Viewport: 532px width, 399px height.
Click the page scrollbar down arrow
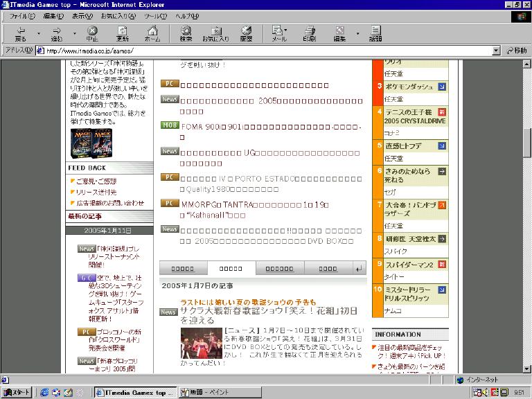tap(526, 369)
